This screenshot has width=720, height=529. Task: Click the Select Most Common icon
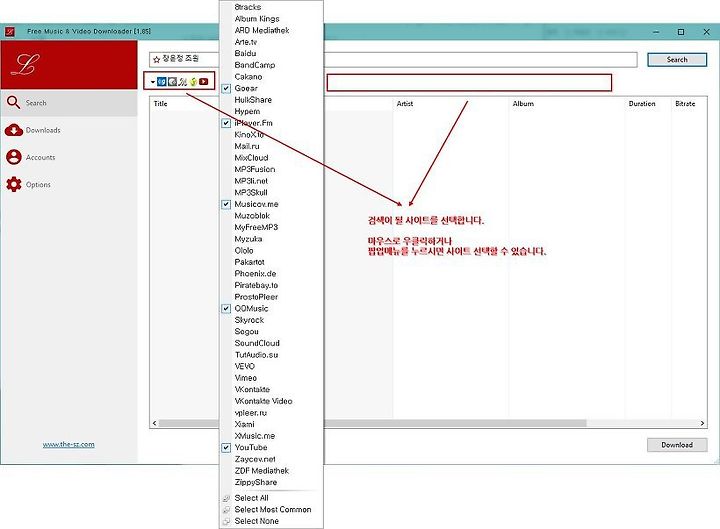[226, 510]
